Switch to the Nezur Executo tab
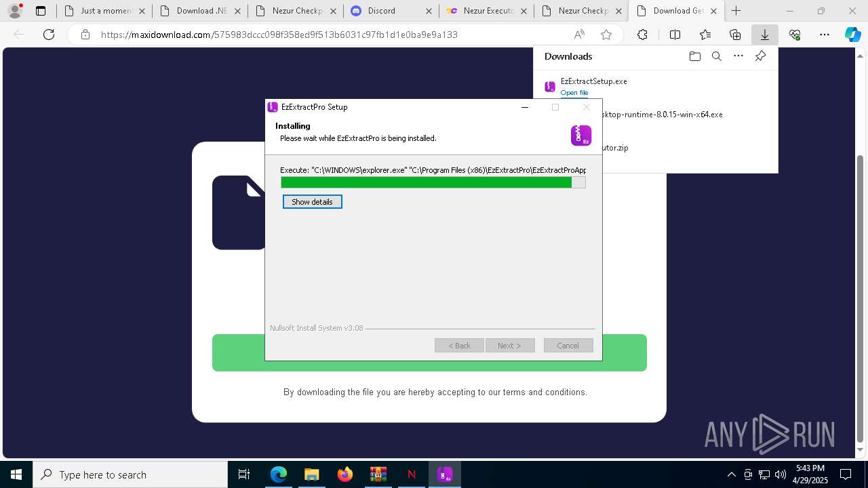Image resolution: width=868 pixels, height=488 pixels. (486, 11)
